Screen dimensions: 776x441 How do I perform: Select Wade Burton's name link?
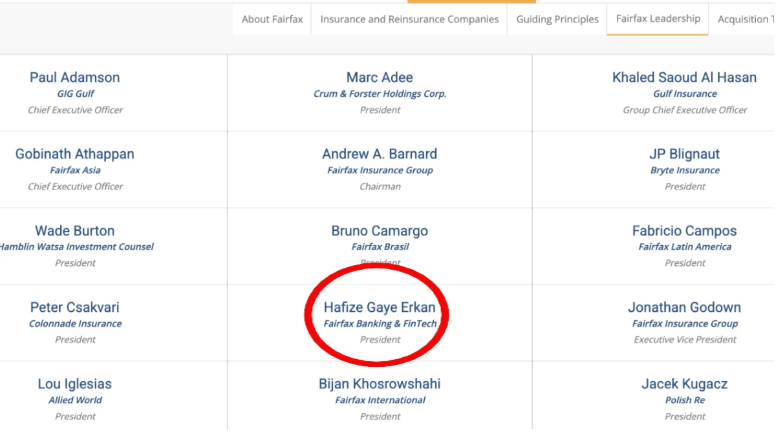point(75,231)
